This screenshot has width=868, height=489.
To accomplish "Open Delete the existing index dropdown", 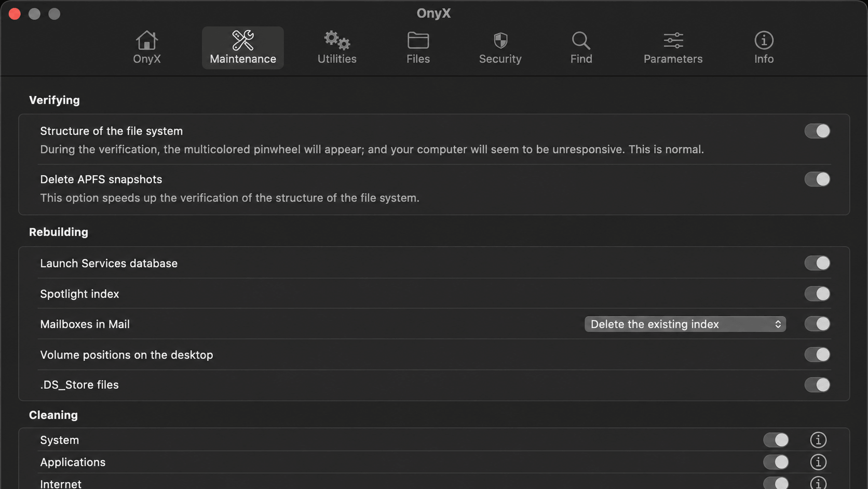I will pos(685,324).
